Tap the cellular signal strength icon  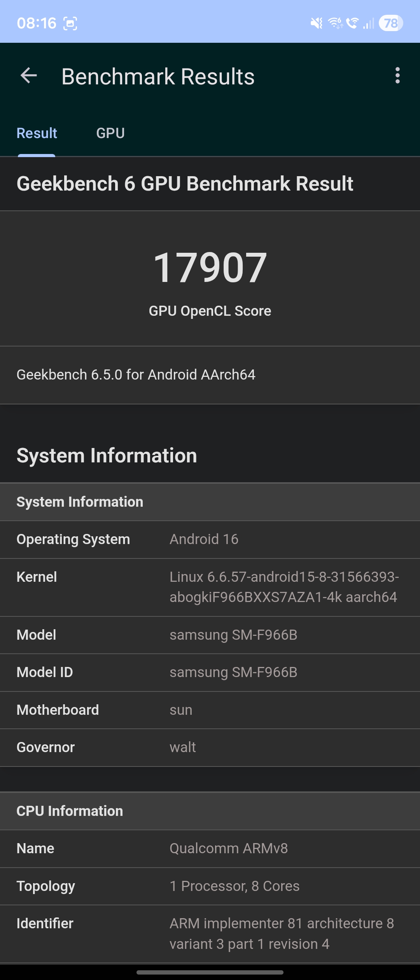pos(368,23)
